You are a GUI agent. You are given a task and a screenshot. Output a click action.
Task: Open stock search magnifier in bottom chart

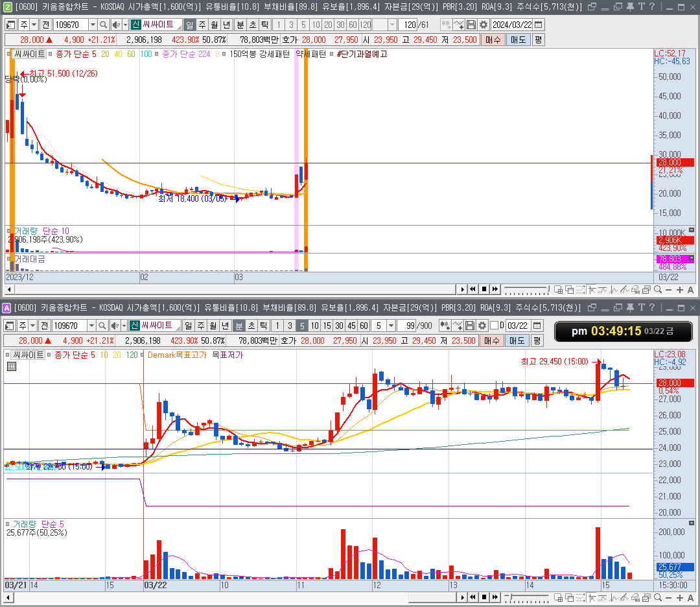[x=102, y=326]
